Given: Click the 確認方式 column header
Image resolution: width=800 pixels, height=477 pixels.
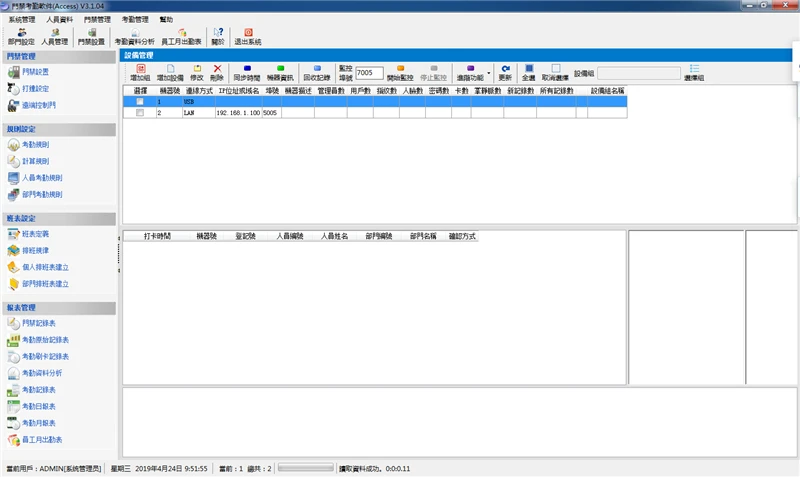Looking at the screenshot, I should 462,236.
